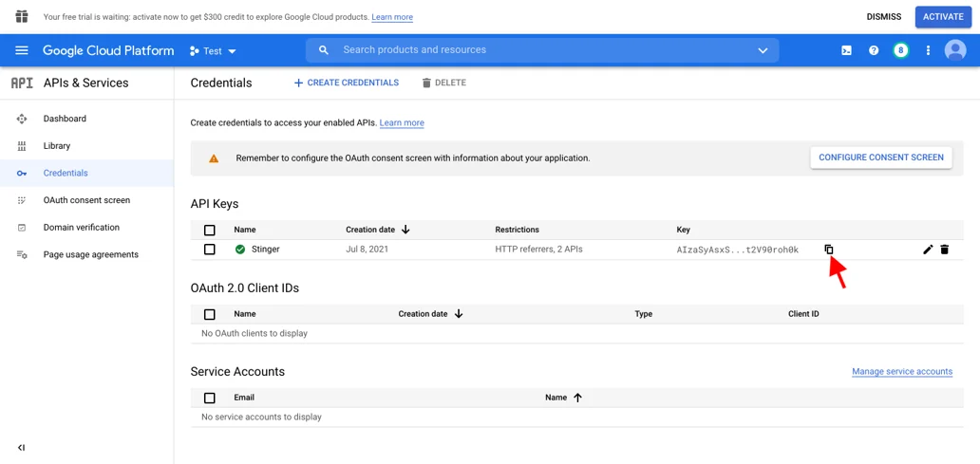
Task: Sort Service Accounts by Name arrow
Action: 577,398
